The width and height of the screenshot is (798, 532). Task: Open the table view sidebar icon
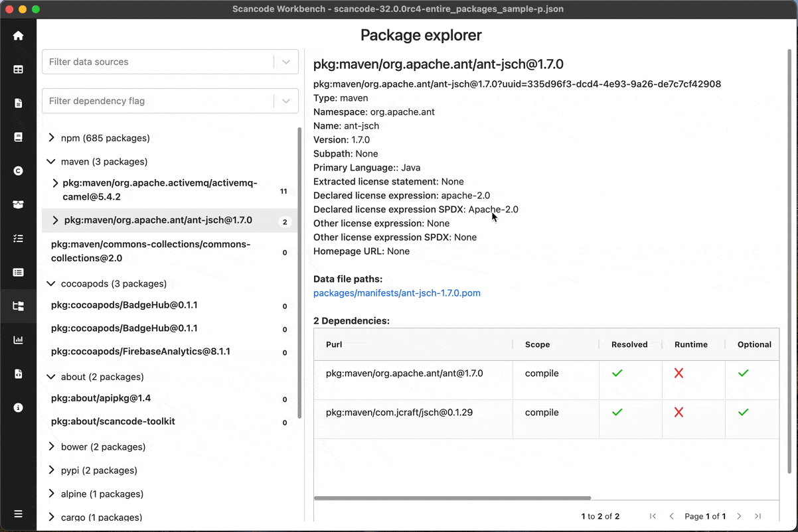coord(18,70)
